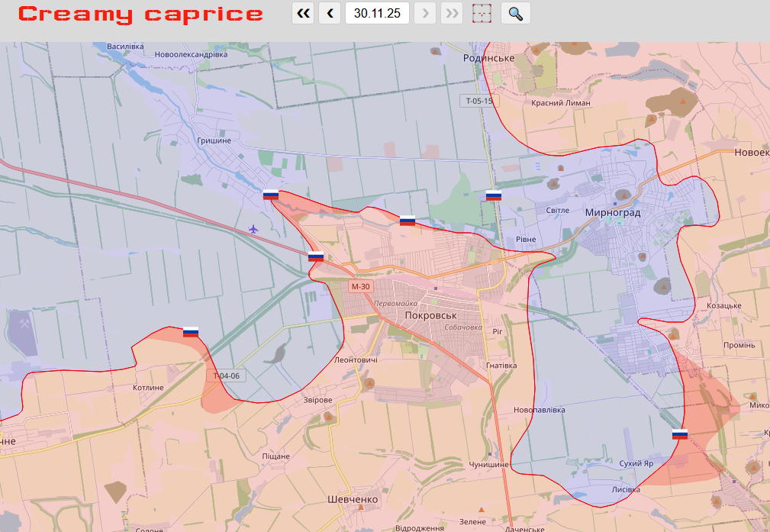Screen dimensions: 770x532
Task: Click the Покровськ city label
Action: (x=430, y=315)
